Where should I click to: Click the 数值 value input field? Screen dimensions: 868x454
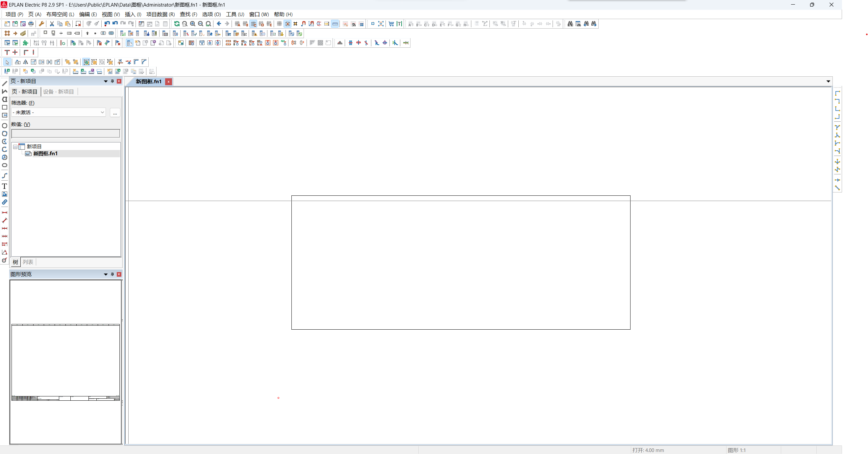pyautogui.click(x=65, y=134)
